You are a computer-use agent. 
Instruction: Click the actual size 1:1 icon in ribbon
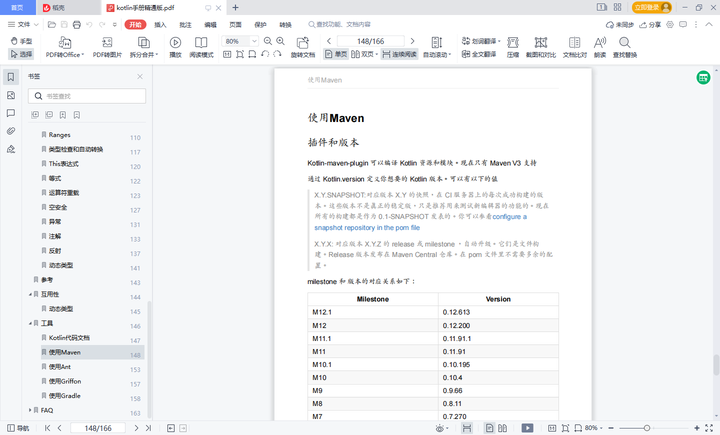[227, 54]
